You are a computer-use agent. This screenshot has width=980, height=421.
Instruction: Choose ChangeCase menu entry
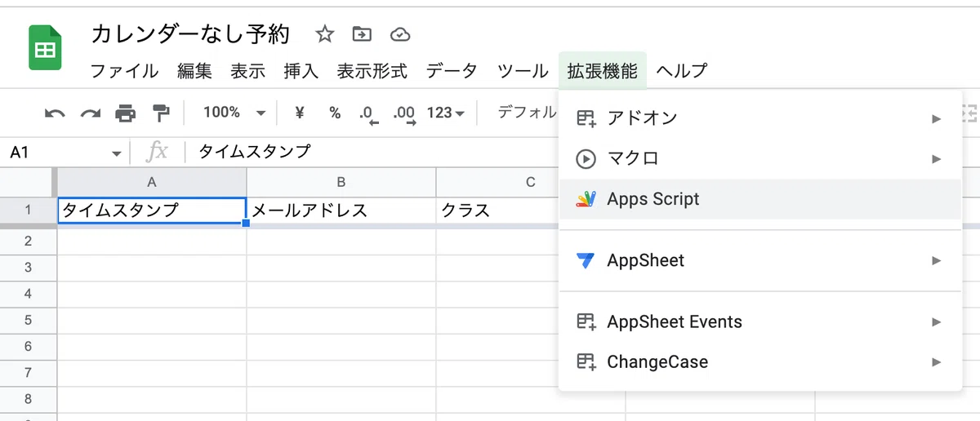pyautogui.click(x=759, y=361)
